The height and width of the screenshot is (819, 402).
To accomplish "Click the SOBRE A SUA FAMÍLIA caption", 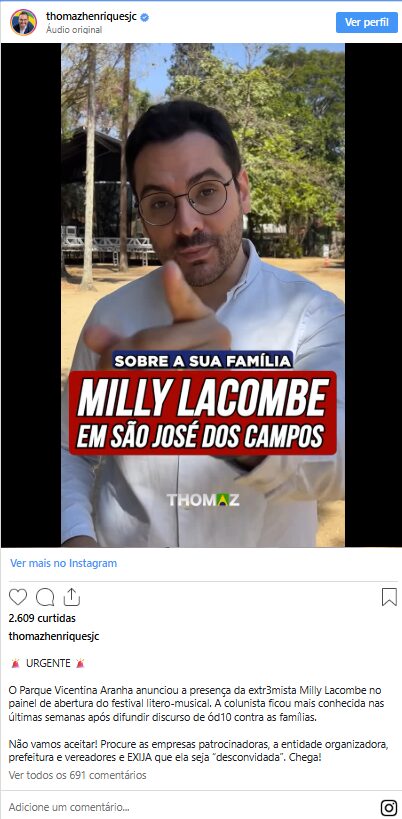I will point(203,360).
